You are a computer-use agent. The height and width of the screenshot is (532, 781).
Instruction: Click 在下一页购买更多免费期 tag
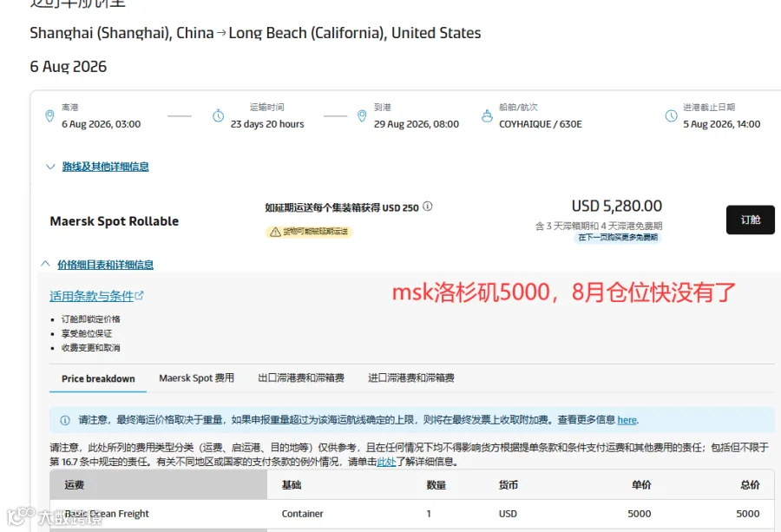coord(618,238)
